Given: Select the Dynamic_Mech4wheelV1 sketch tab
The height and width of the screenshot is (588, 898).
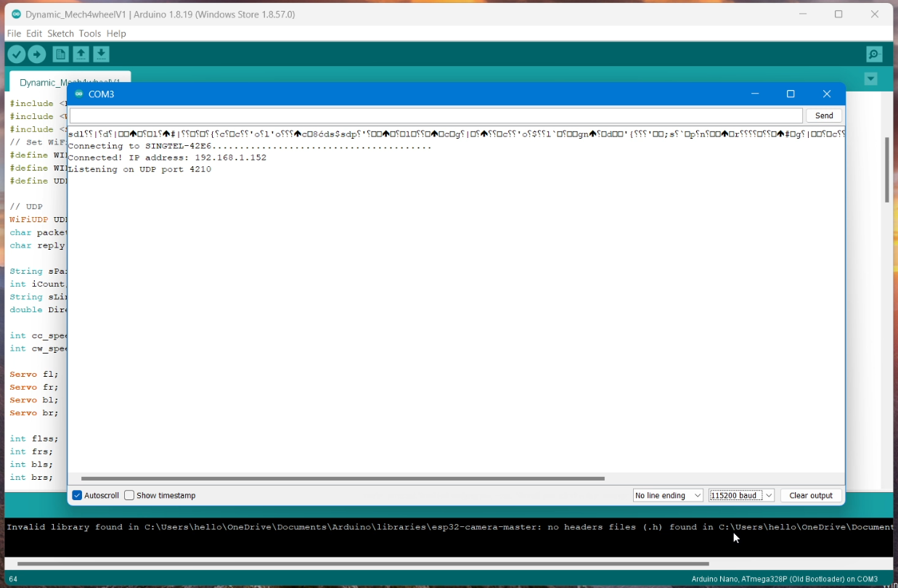Looking at the screenshot, I should (x=69, y=82).
